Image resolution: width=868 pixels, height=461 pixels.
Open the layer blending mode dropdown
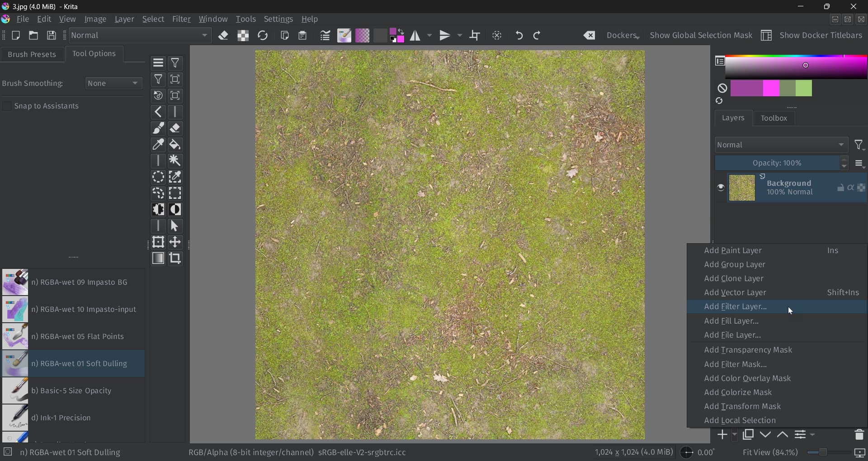click(781, 145)
